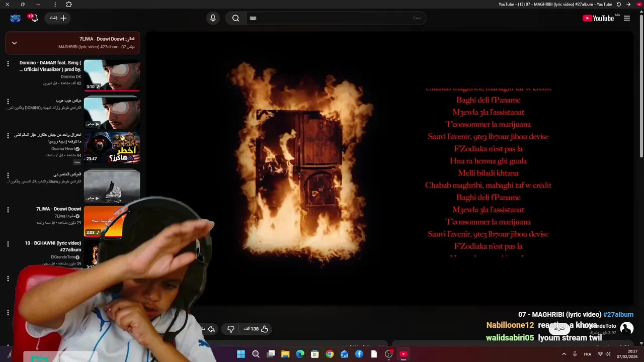644x362 pixels.
Task: Launch Google Chrome from taskbar
Action: click(x=330, y=354)
